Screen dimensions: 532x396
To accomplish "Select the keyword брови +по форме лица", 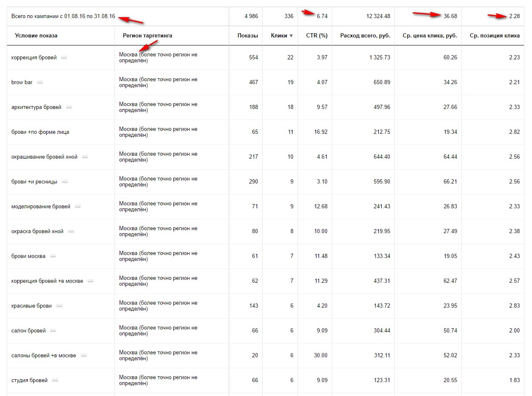I will [x=40, y=132].
